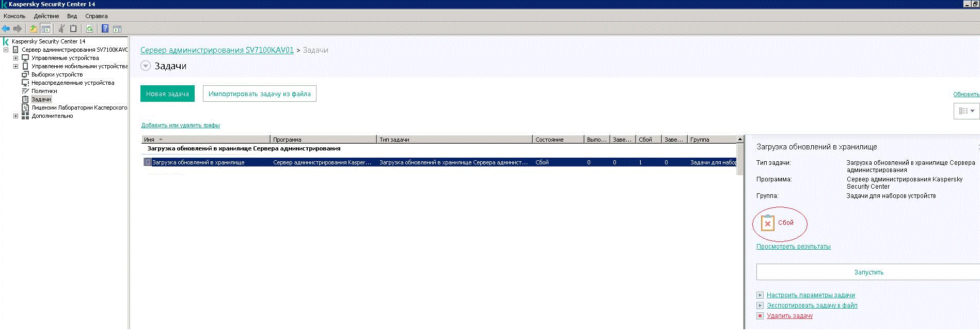Open the Консоль menu
This screenshot has height=335, width=980.
[x=14, y=16]
